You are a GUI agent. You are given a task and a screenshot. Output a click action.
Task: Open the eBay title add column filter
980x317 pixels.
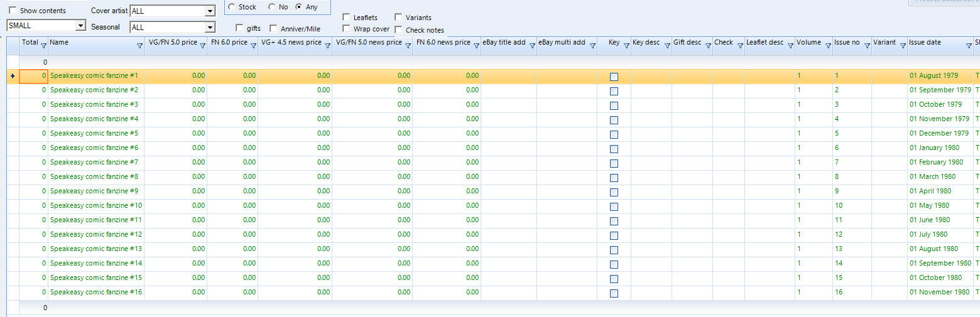(531, 46)
